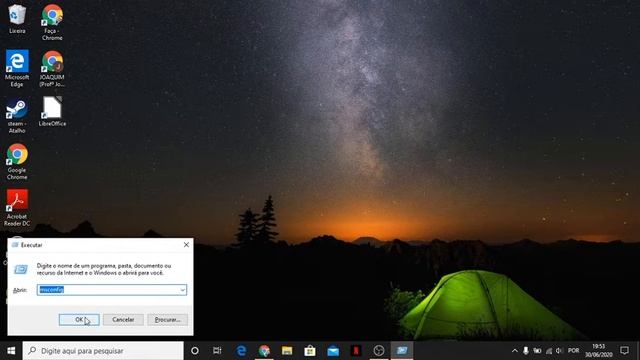Open File Explorer from the taskbar
Screen dimensions: 640x360
287,351
